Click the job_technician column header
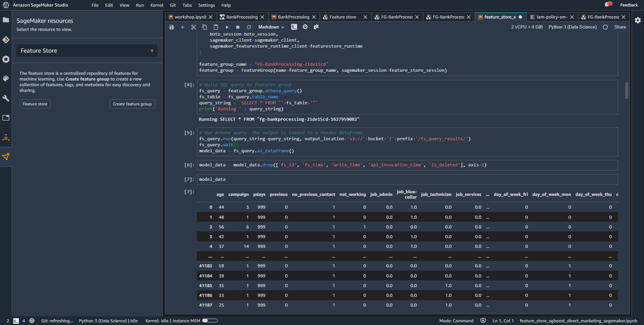Image resolution: width=644 pixels, height=325 pixels. (436, 195)
